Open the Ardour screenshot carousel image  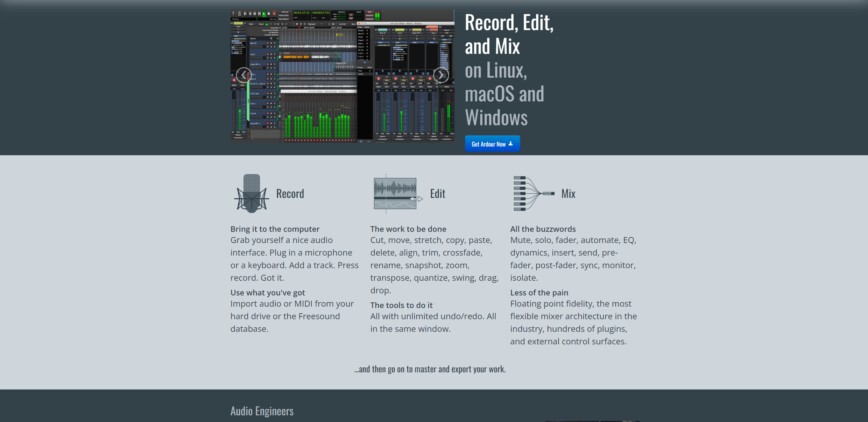click(x=343, y=76)
